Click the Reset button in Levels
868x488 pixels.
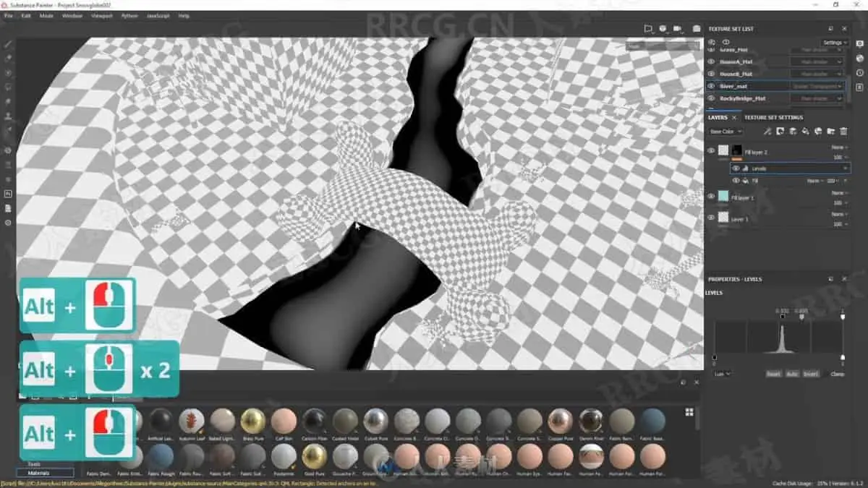[x=773, y=374]
